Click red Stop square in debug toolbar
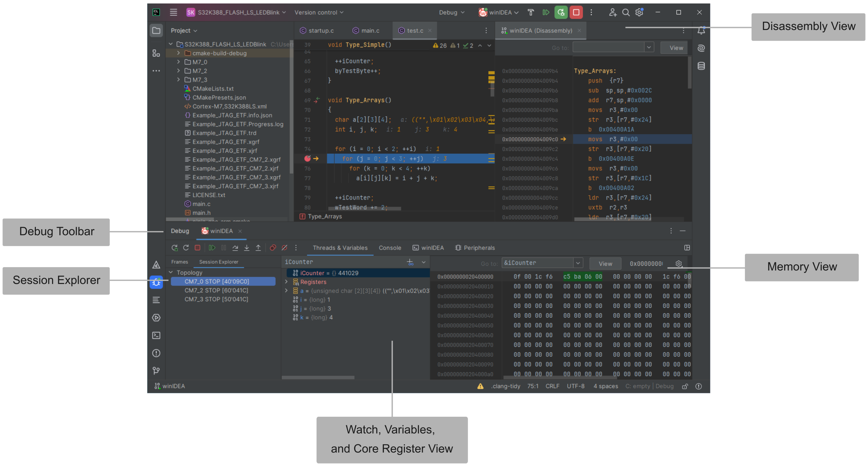The image size is (868, 466). [x=198, y=248]
